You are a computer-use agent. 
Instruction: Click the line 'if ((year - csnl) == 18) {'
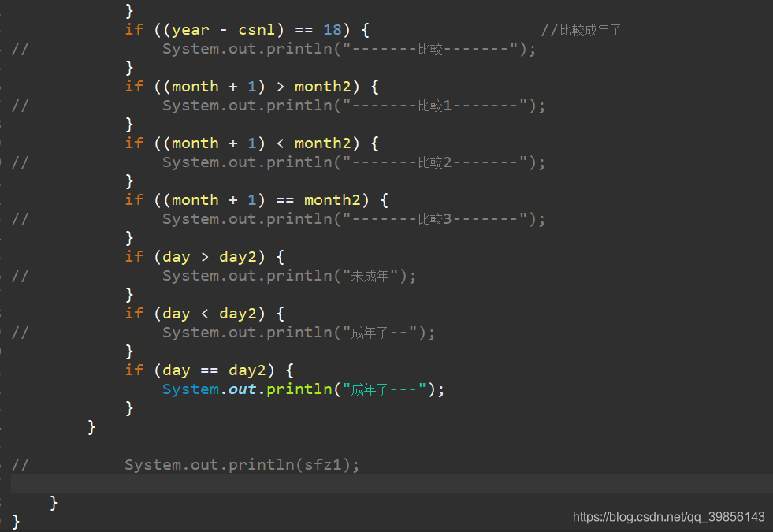click(247, 30)
